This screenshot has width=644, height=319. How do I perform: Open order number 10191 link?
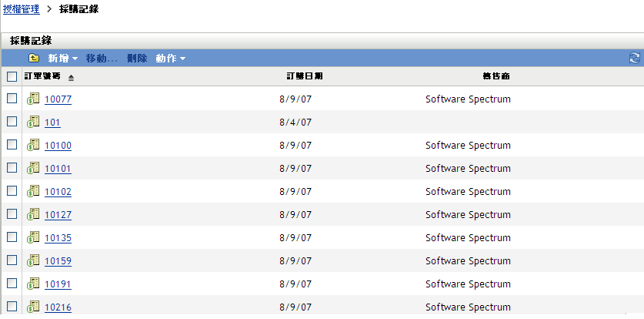(x=58, y=284)
